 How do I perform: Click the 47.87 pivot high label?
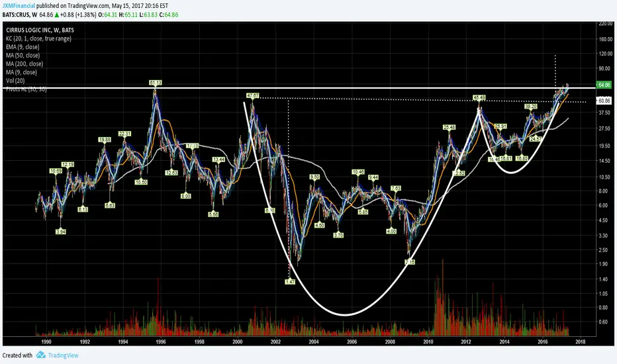pos(253,95)
